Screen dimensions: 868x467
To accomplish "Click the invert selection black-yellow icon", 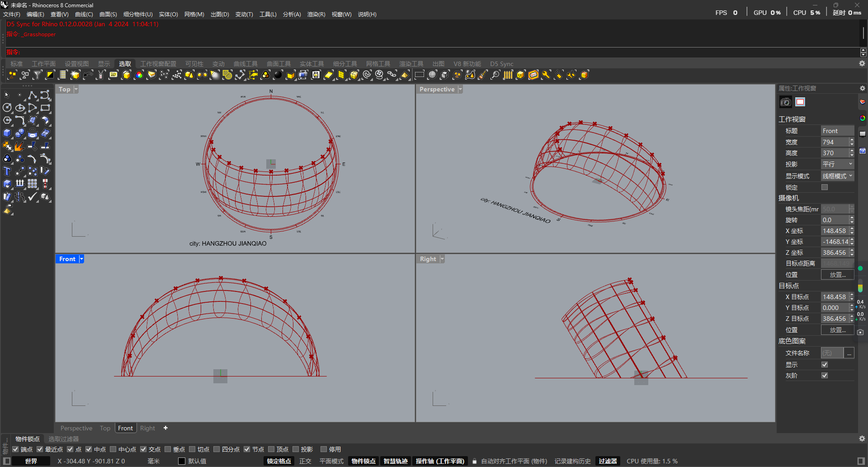I will click(50, 75).
